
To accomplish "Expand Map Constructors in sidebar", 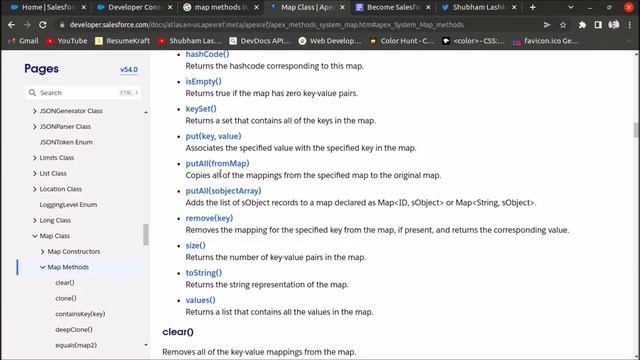I will [x=42, y=251].
